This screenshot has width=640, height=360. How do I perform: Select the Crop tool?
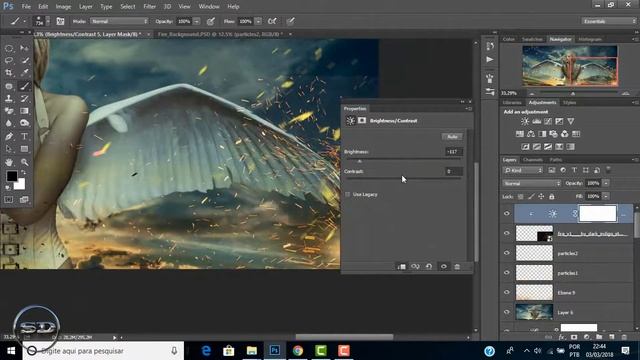[x=9, y=73]
